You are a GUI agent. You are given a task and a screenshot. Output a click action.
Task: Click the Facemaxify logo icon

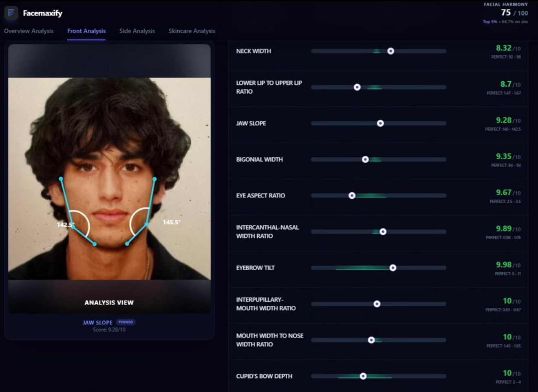(x=11, y=13)
